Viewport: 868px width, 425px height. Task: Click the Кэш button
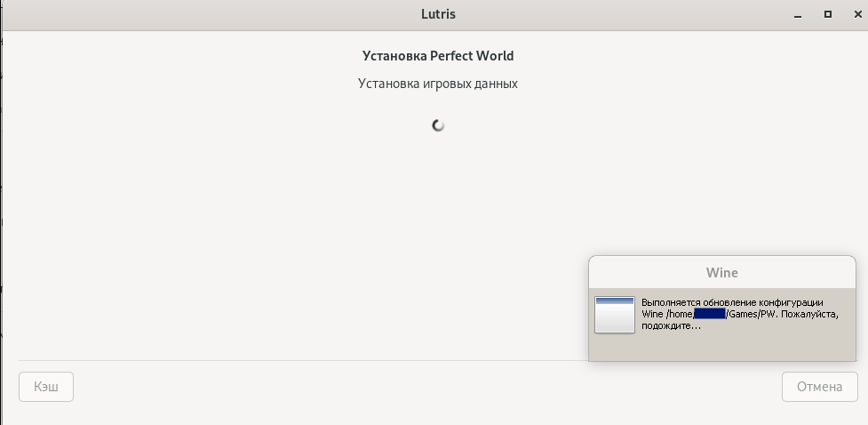click(46, 386)
